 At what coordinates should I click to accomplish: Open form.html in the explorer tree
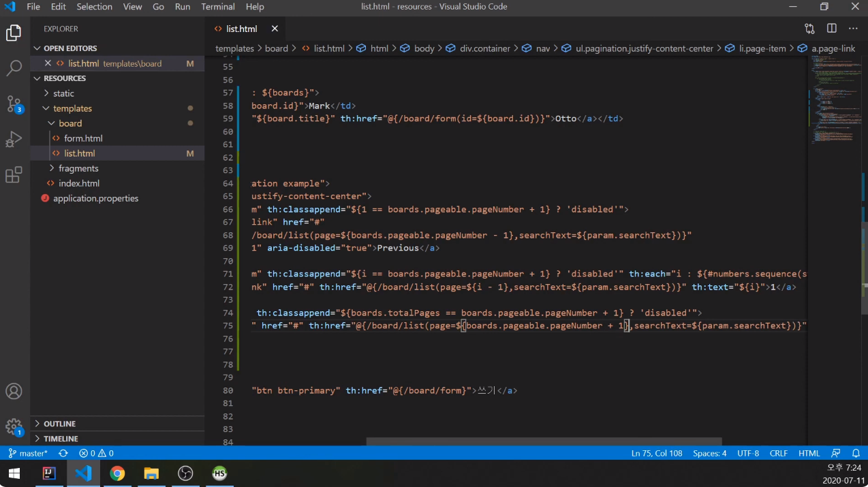coord(83,138)
